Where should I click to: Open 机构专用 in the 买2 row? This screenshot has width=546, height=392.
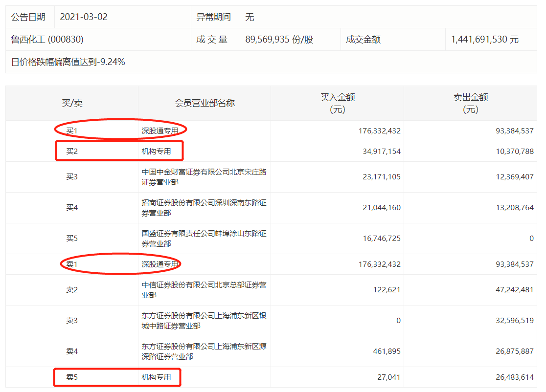[157, 151]
